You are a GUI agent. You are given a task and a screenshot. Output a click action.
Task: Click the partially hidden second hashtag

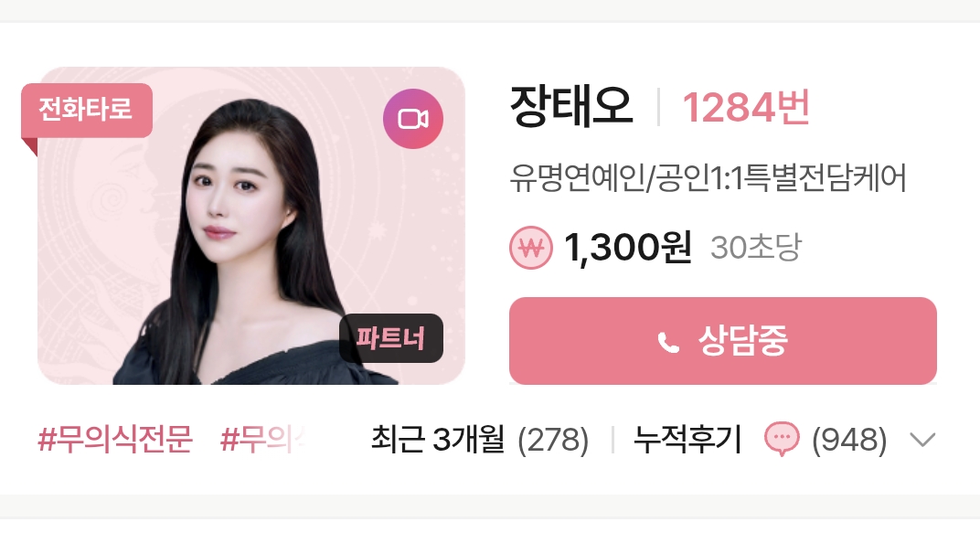coord(262,439)
